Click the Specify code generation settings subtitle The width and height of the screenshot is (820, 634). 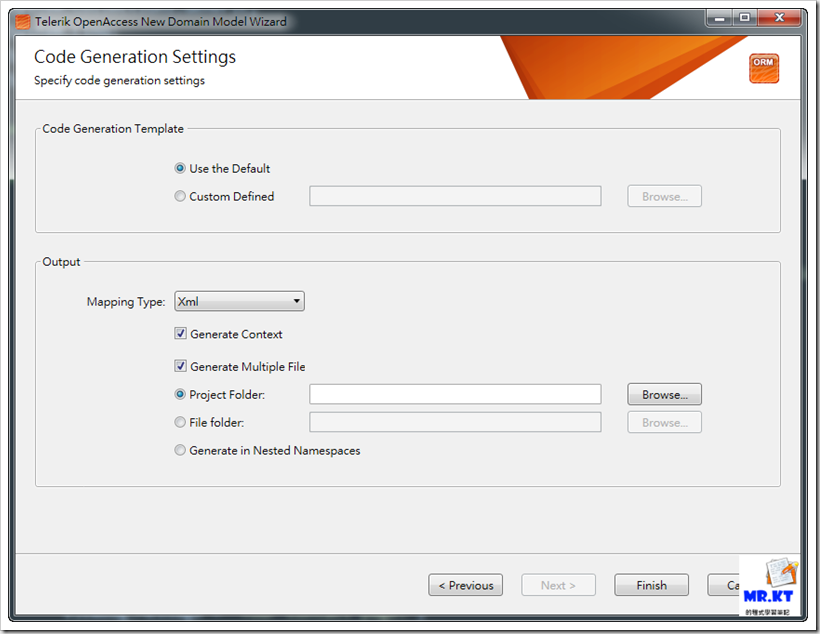(119, 81)
